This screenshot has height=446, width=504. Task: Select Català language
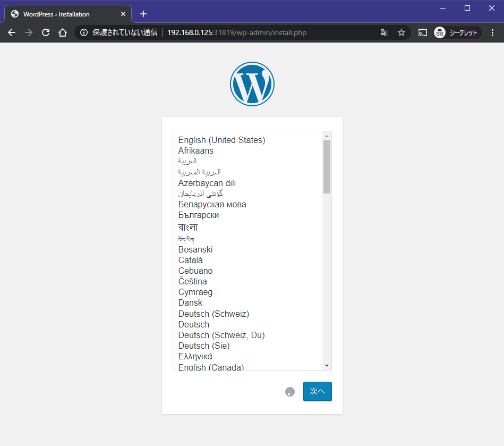point(247,260)
